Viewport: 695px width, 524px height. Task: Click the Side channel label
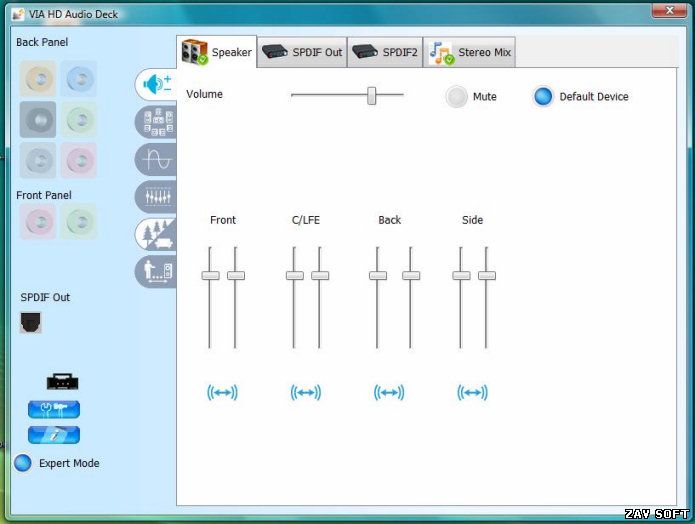point(472,220)
